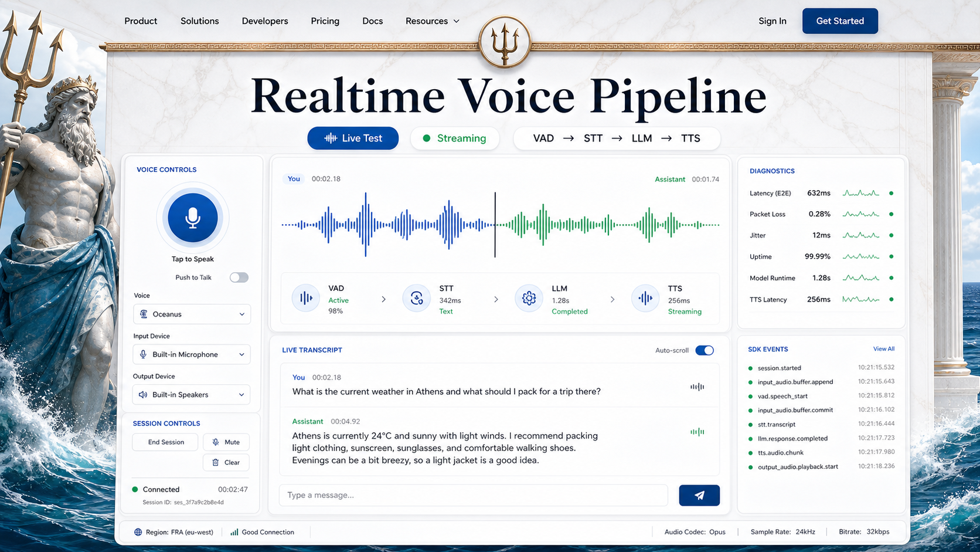Open the Input Device Built-in Microphone dropdown

192,354
